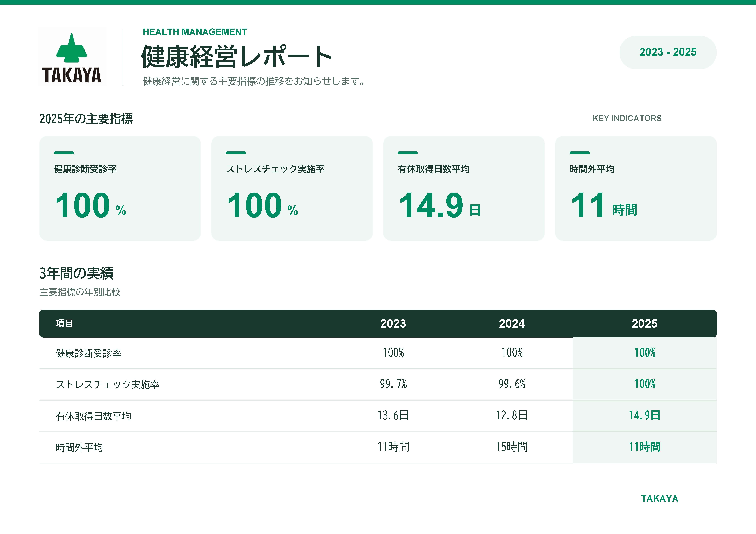Select the HEALTH MANAGEMENT heading
This screenshot has width=756, height=534.
point(195,32)
